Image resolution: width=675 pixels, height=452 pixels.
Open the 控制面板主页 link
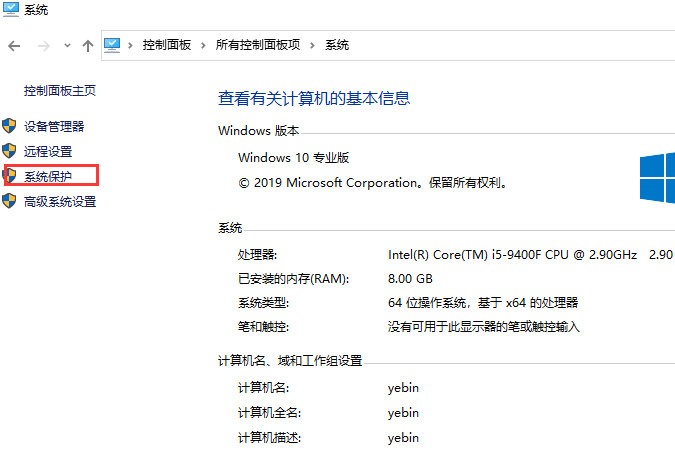click(60, 91)
